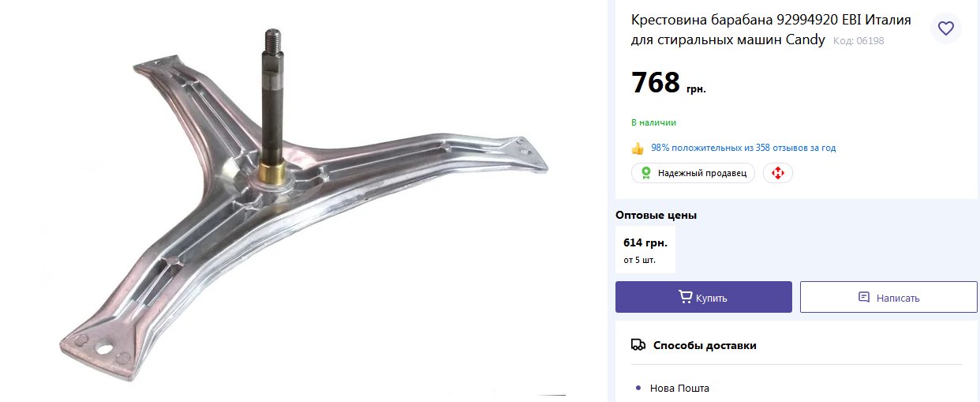Open the 98% positive reviews link
980x402 pixels.
pos(742,148)
